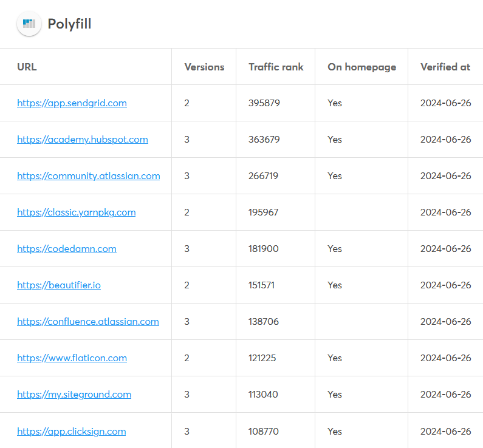Click the Versions column header
The width and height of the screenshot is (483, 448).
click(x=204, y=67)
